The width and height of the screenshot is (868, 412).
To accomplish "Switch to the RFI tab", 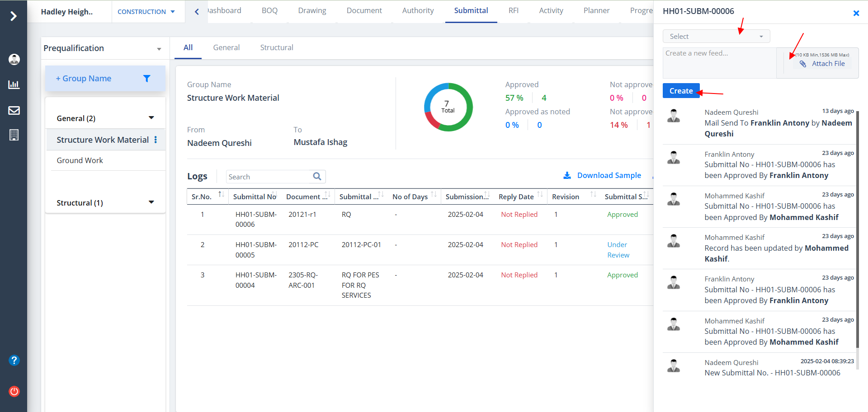I will [513, 11].
